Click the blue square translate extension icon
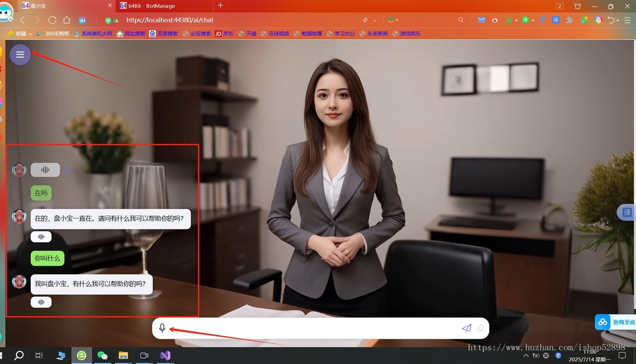Screen dimensions: 636x364 (556, 20)
